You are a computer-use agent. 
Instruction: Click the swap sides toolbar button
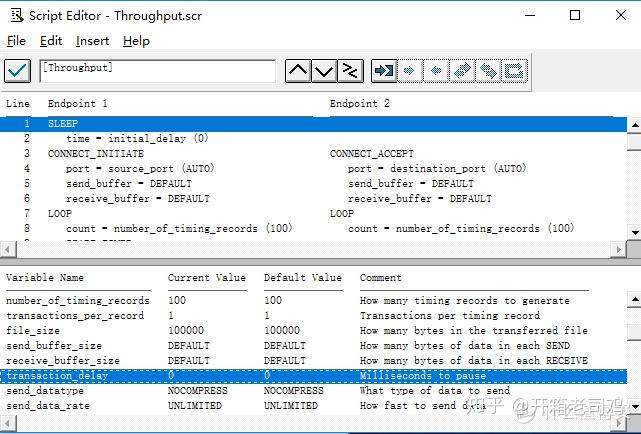[350, 71]
